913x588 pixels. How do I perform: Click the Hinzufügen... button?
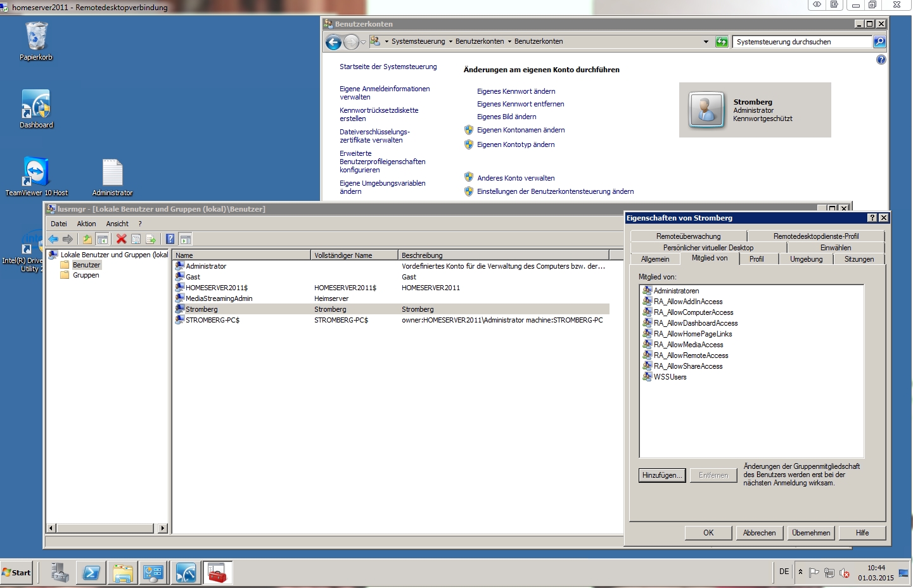pyautogui.click(x=662, y=475)
